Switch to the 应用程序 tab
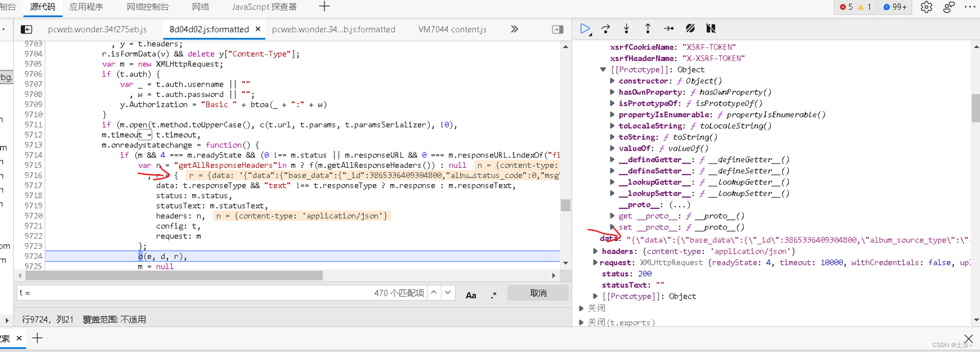Screen dimensions: 980x352 (x=86, y=7)
